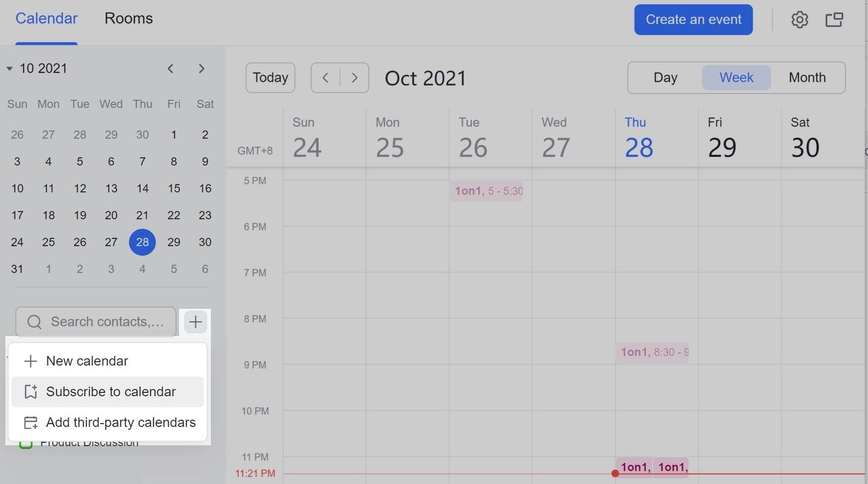The width and height of the screenshot is (868, 484).
Task: Switch to Month view
Action: click(807, 77)
